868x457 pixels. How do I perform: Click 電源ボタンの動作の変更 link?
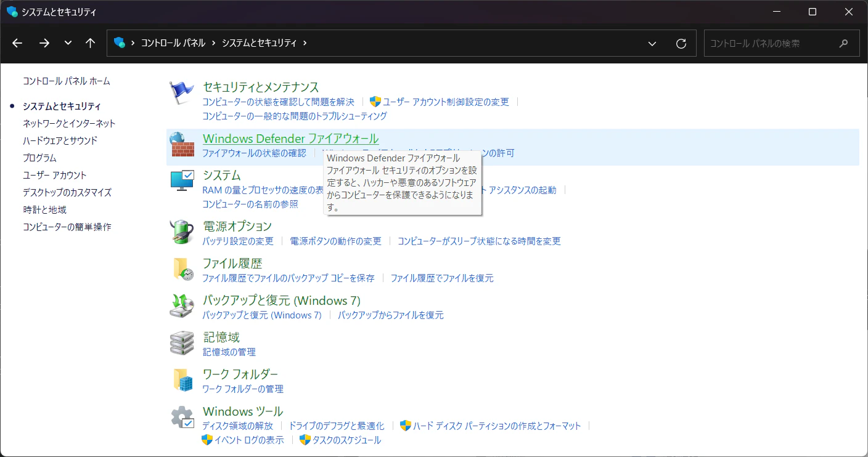coord(335,241)
